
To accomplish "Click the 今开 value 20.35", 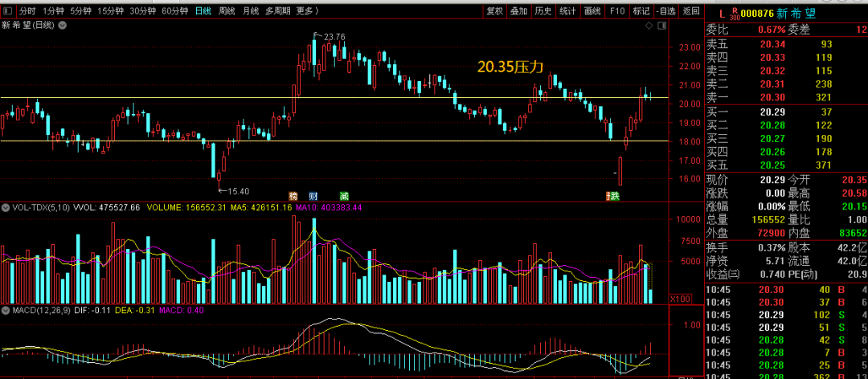I will 854,180.
